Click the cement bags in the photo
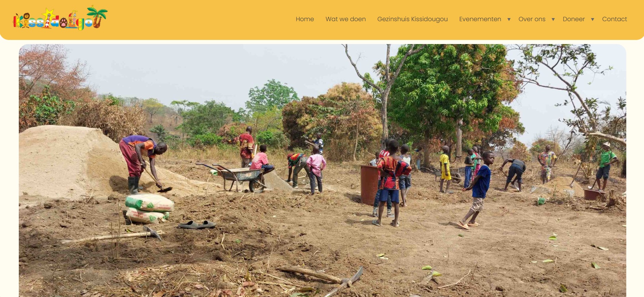Screen dimensions: 644x297 pos(149,208)
